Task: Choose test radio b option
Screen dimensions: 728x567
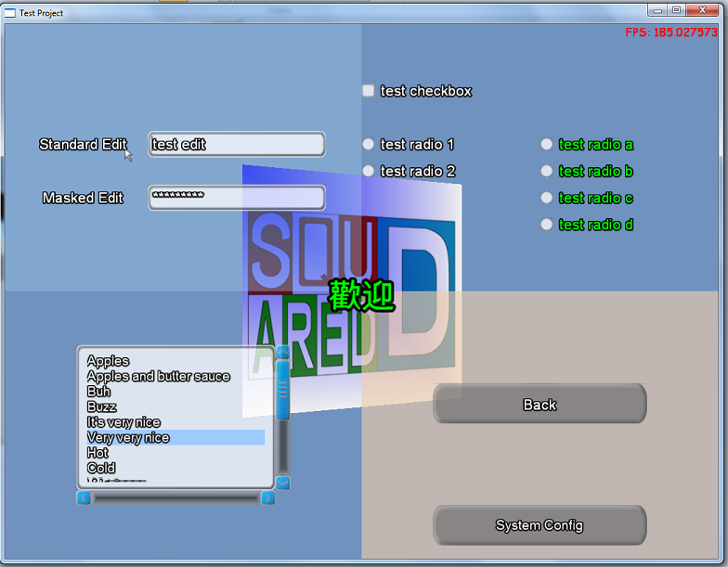Action: pyautogui.click(x=546, y=171)
